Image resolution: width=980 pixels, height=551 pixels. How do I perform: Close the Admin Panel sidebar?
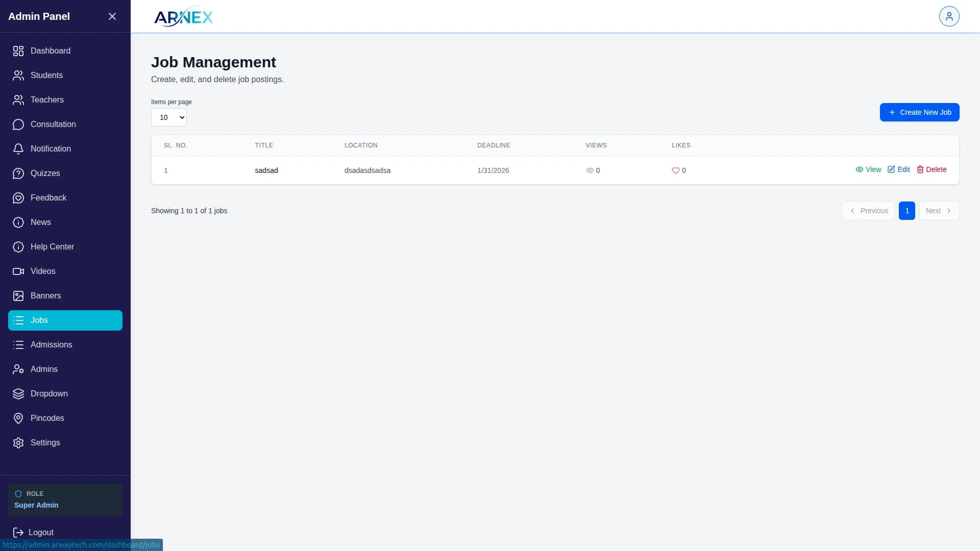112,16
